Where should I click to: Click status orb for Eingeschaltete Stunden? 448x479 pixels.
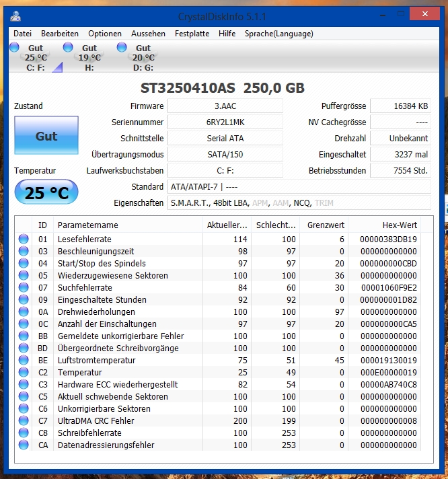click(x=24, y=299)
